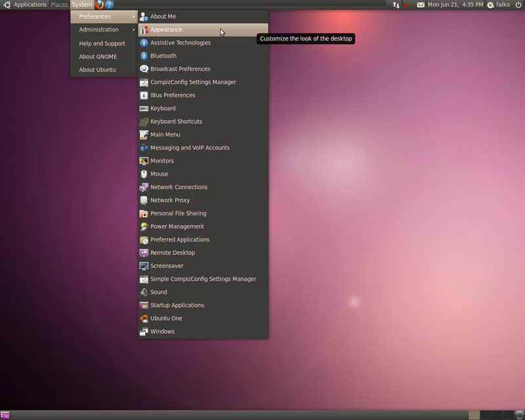
Task: Click the Ubuntu logo in top panel
Action: 7,5
